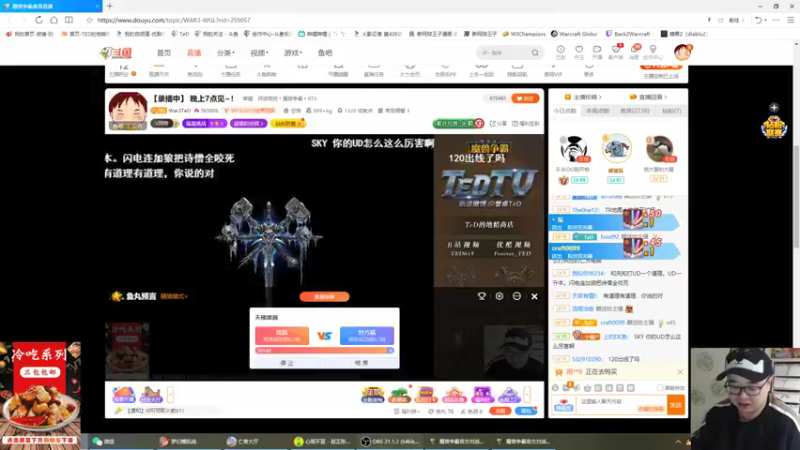Open the 主播投稿 link

583,97
